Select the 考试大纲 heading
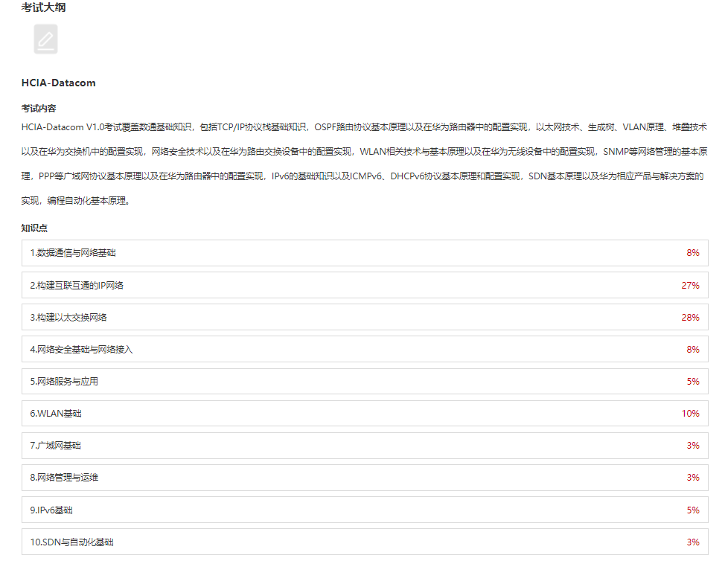The width and height of the screenshot is (728, 561). coord(44,7)
